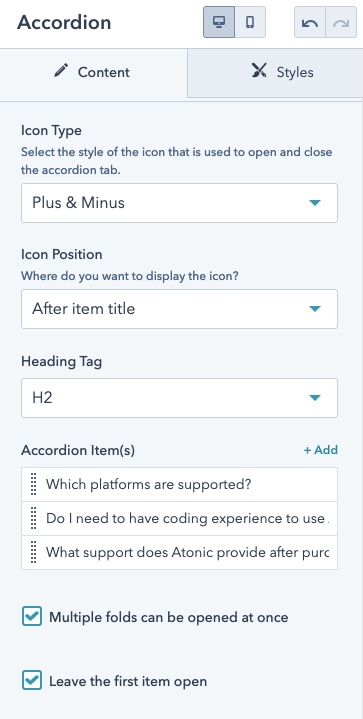Open 'What support does Atonic provide' item

tap(179, 552)
